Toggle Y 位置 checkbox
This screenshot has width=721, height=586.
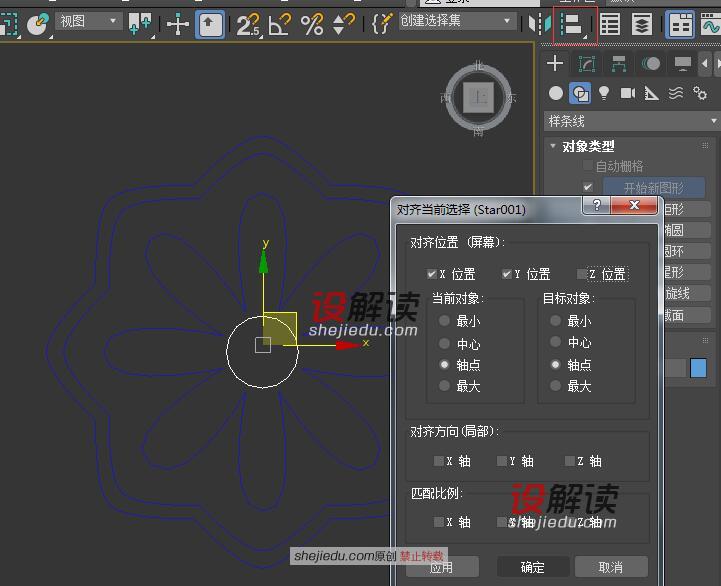pyautogui.click(x=506, y=274)
